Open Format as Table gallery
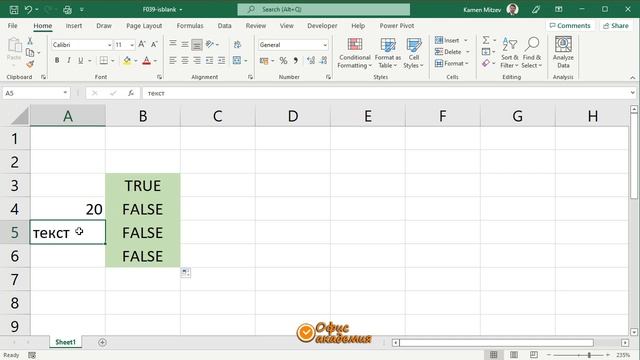The height and width of the screenshot is (360, 640). [x=388, y=53]
